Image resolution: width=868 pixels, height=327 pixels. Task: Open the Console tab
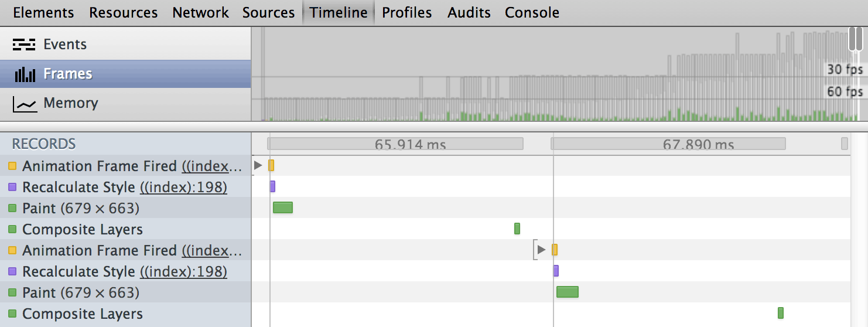(x=532, y=12)
